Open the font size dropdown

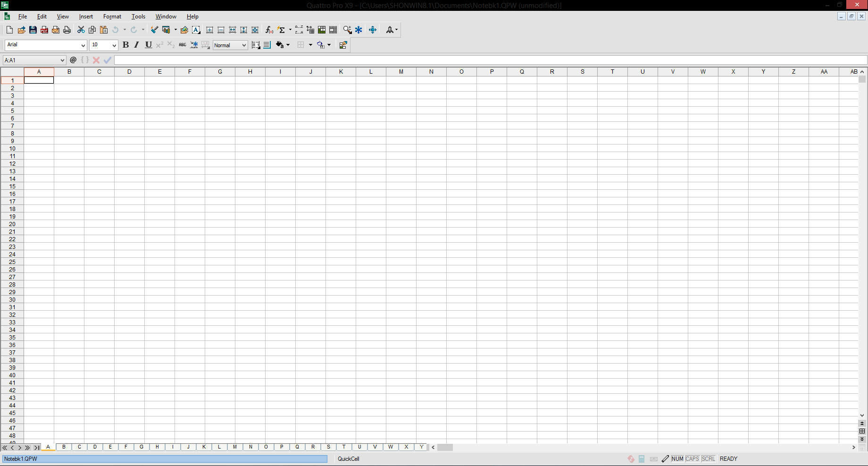pyautogui.click(x=114, y=45)
